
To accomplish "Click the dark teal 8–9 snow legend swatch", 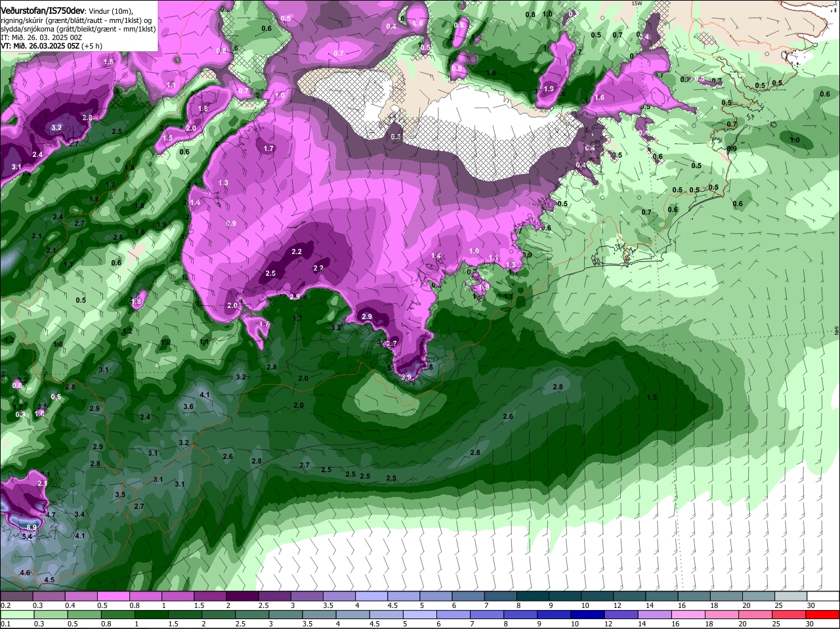I will [x=534, y=596].
